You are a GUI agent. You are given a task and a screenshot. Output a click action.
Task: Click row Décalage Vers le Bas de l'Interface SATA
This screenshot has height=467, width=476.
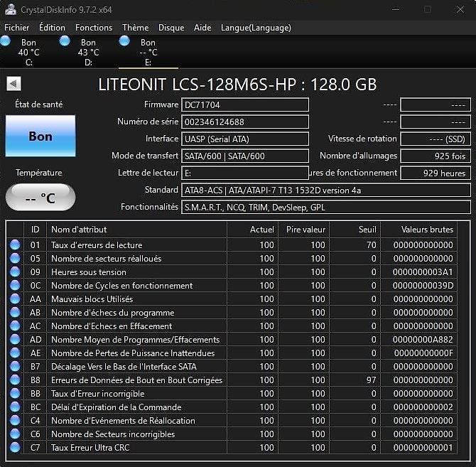pyautogui.click(x=232, y=367)
